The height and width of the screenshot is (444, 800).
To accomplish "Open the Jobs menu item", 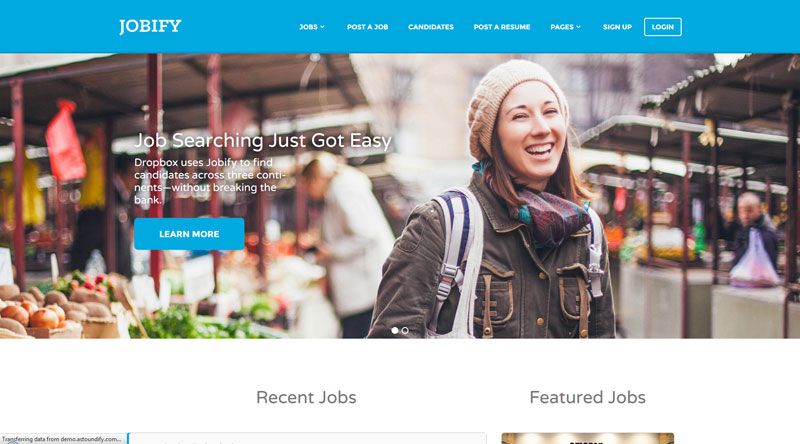I will coord(308,27).
